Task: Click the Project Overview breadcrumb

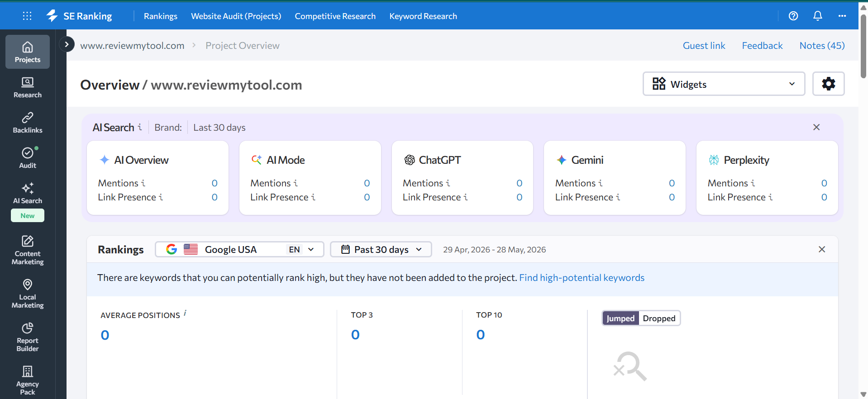Action: (x=243, y=45)
